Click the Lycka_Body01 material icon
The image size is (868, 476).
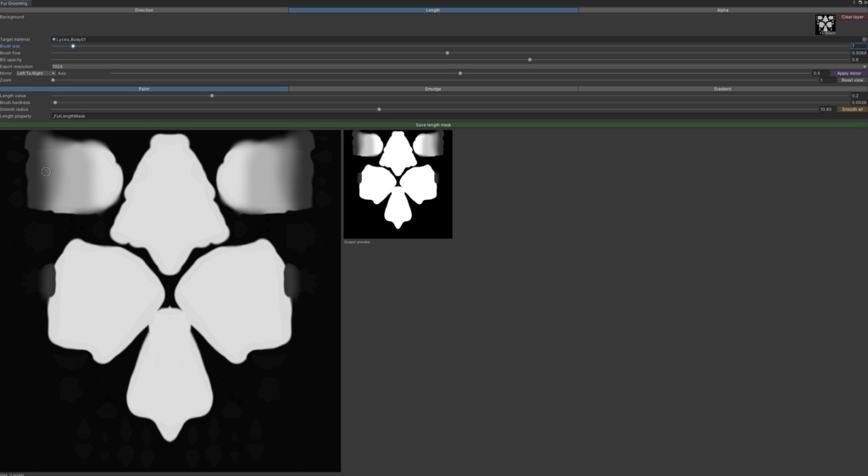pos(53,39)
